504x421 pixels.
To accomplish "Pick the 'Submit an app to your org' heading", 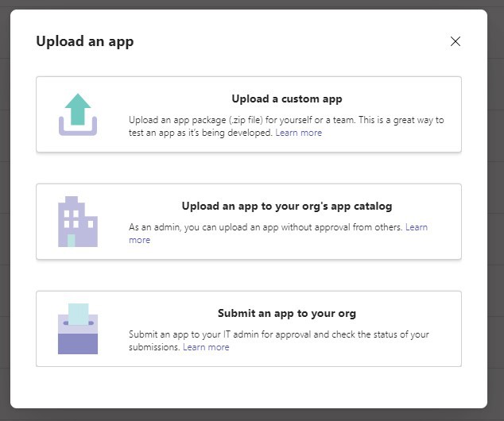I will 286,313.
